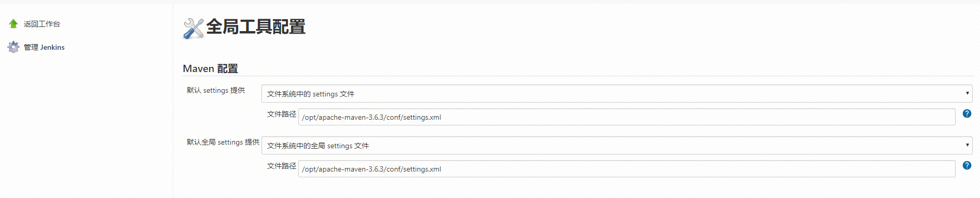Click the divider line beneath Maven 配置
This screenshot has height=198, width=980.
pyautogui.click(x=578, y=76)
